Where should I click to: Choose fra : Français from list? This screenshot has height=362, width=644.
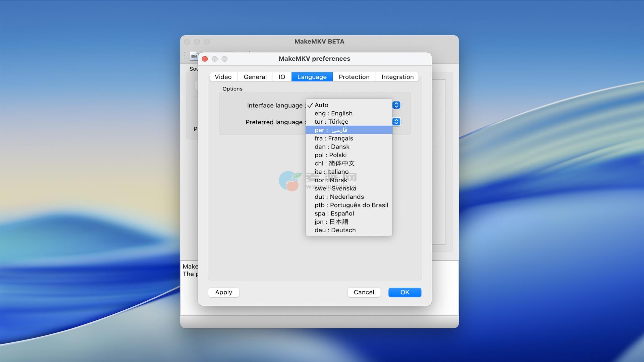point(334,138)
